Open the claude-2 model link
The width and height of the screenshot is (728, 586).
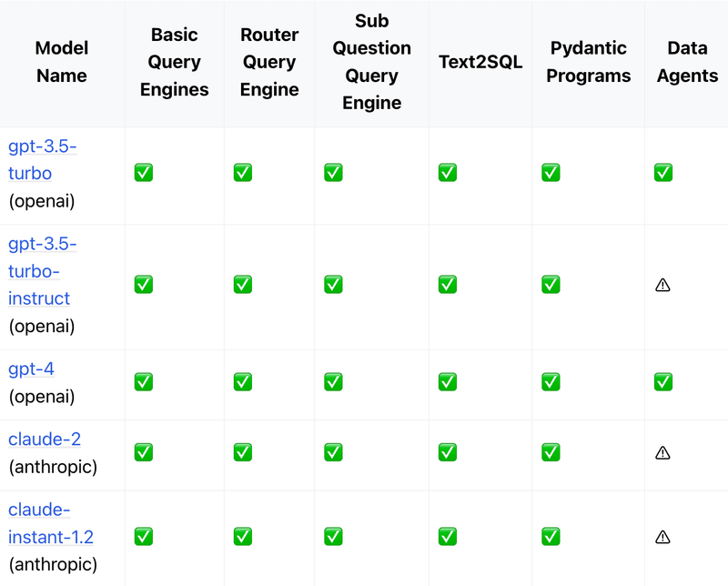(45, 439)
